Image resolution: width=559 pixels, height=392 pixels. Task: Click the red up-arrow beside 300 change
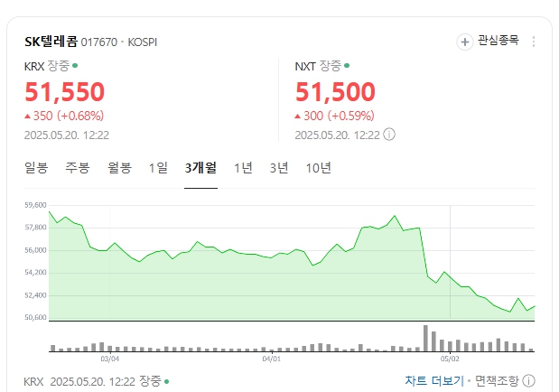[298, 116]
